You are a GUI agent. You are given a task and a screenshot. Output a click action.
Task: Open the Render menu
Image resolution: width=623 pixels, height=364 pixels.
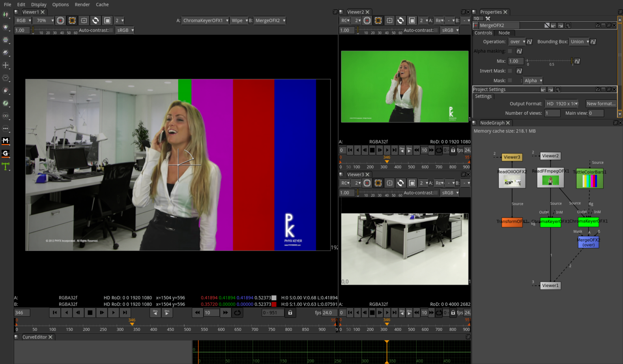pos(82,4)
